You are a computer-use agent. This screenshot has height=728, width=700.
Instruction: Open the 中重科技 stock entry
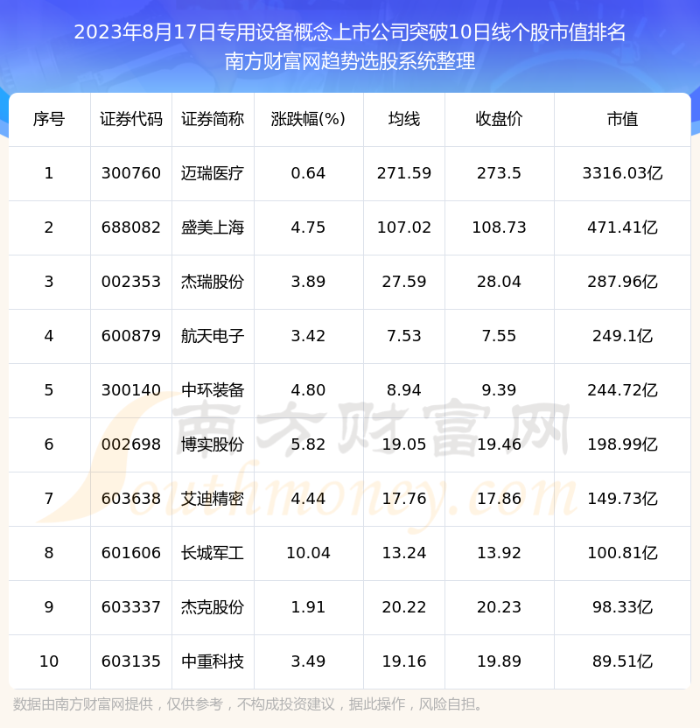coord(213,661)
